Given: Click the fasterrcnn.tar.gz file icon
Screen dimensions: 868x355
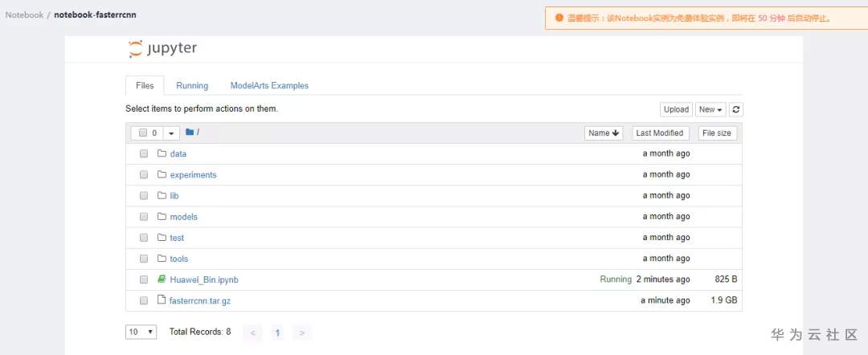Looking at the screenshot, I should [162, 300].
